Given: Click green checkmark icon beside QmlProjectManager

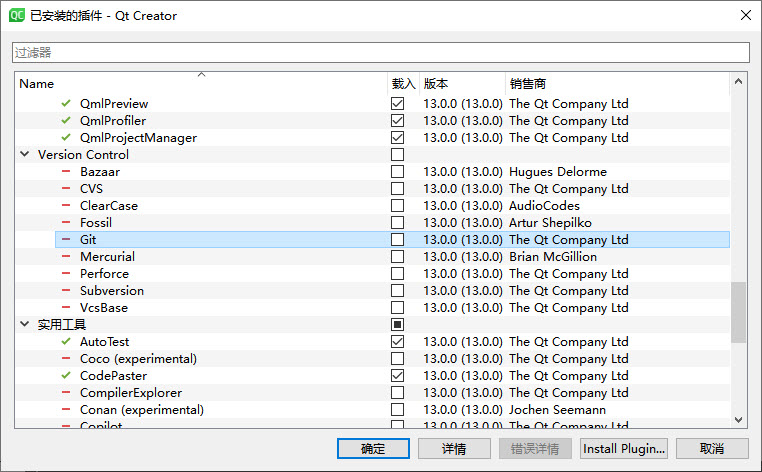Looking at the screenshot, I should (x=66, y=138).
